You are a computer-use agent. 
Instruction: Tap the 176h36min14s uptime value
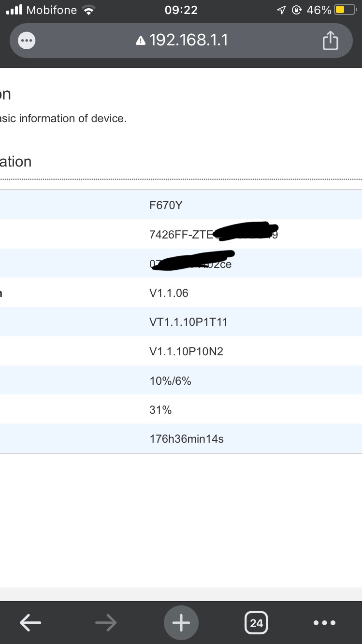pyautogui.click(x=187, y=439)
